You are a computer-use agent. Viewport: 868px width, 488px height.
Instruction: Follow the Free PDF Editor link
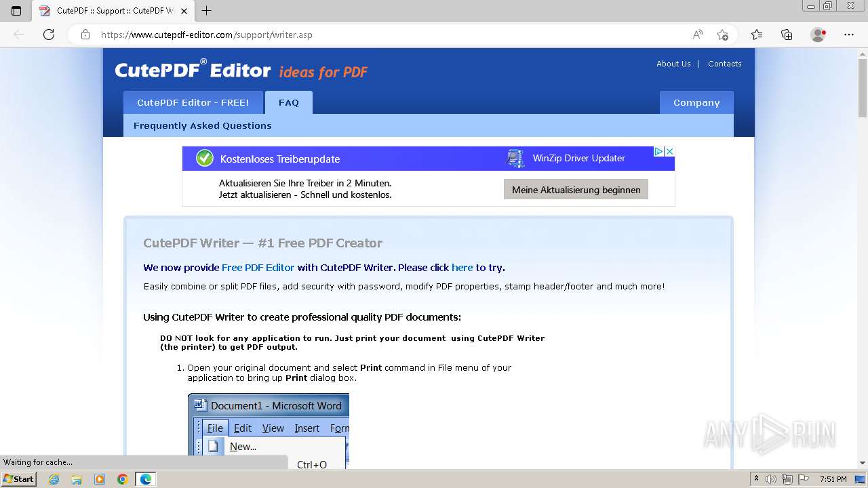point(258,268)
